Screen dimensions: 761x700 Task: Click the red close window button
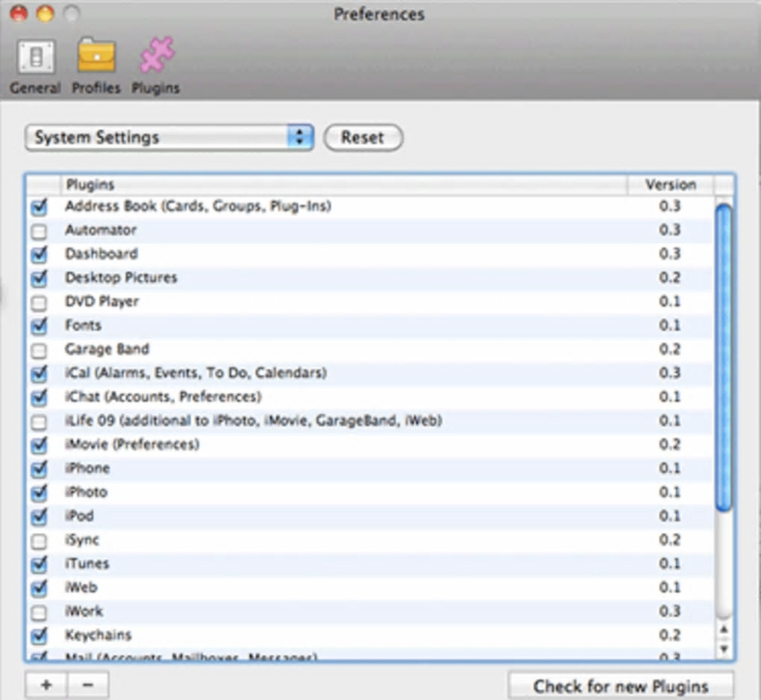(19, 13)
